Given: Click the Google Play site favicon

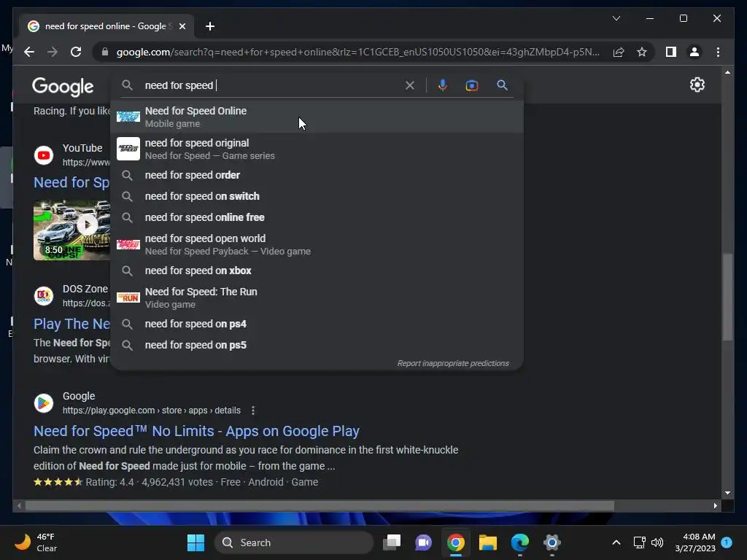Looking at the screenshot, I should [43, 403].
